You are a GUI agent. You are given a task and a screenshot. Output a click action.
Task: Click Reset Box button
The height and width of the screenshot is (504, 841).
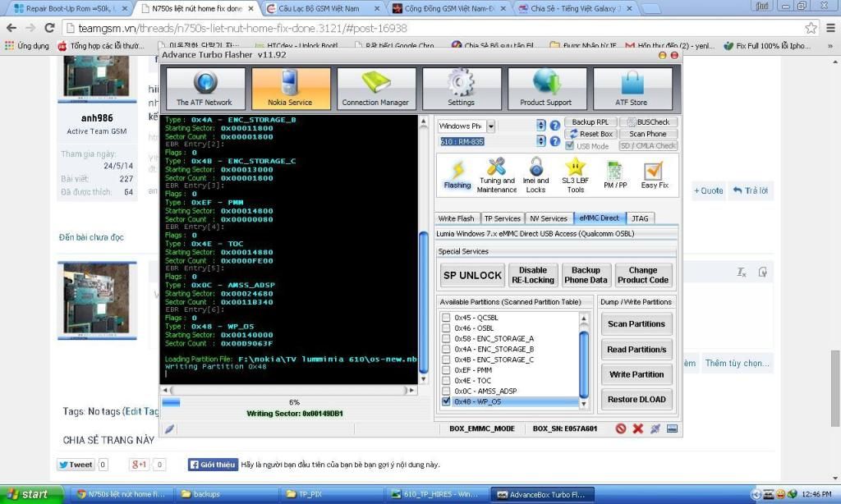click(591, 134)
